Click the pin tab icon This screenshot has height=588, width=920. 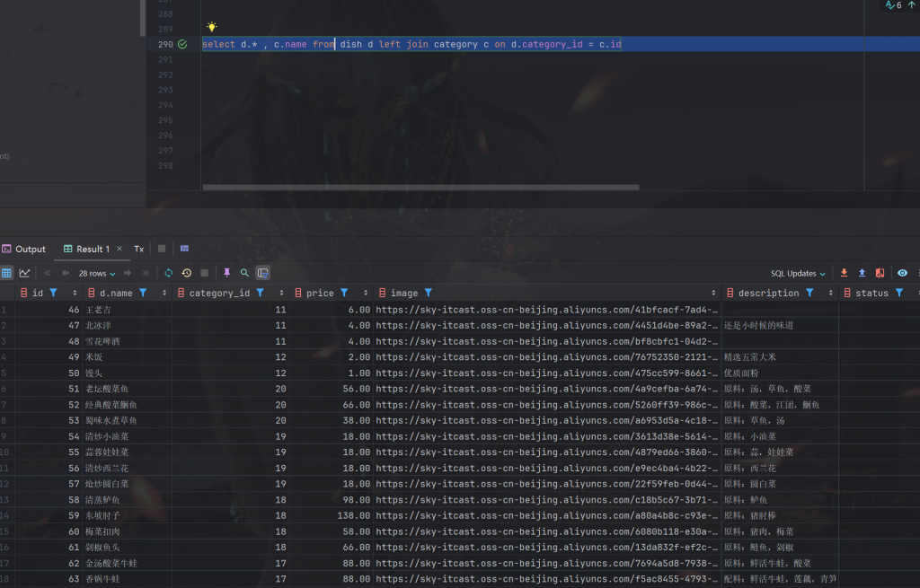[x=226, y=273]
